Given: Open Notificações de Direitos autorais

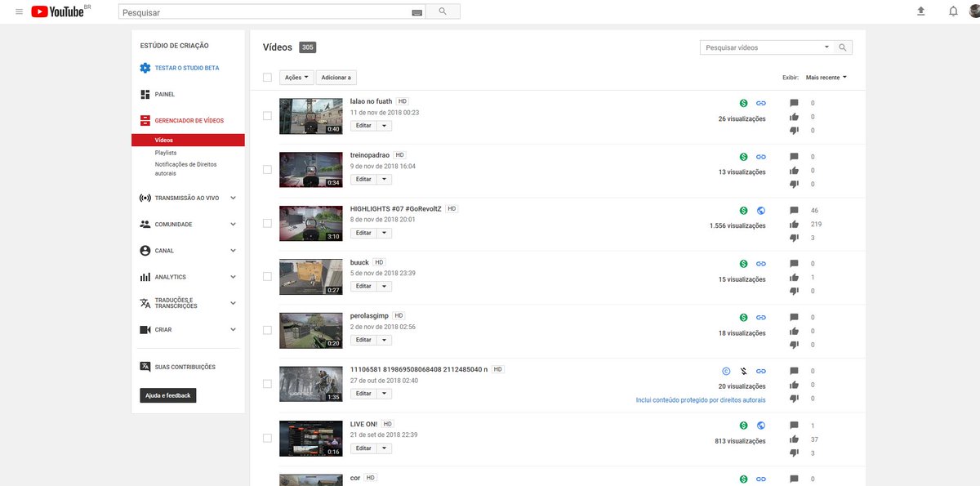Looking at the screenshot, I should (185, 168).
